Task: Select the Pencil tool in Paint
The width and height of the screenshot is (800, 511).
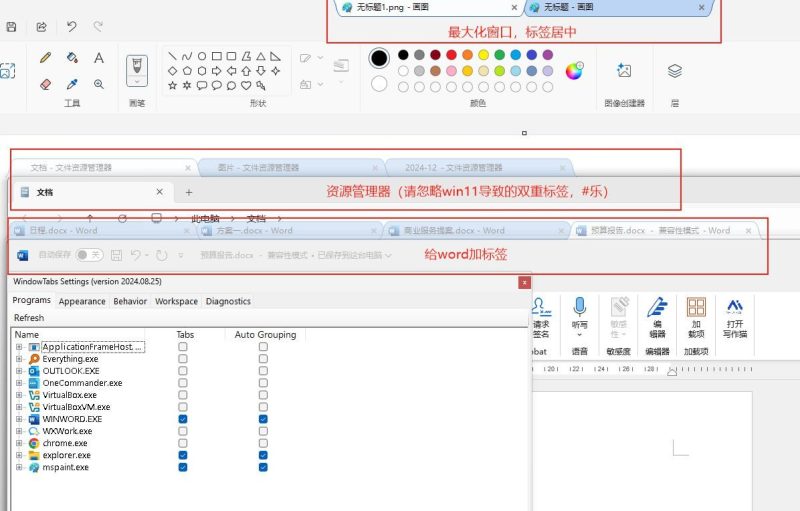Action: tap(45, 58)
